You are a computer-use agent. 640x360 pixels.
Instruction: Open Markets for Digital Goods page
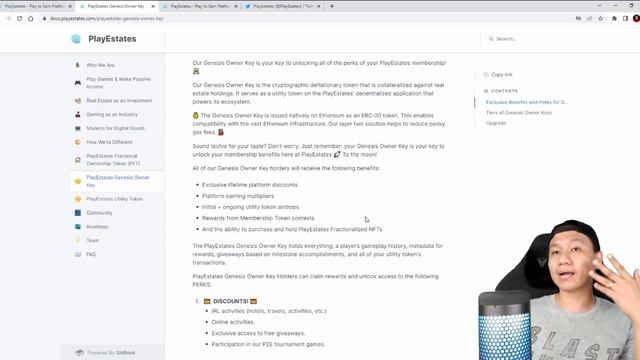coord(115,128)
